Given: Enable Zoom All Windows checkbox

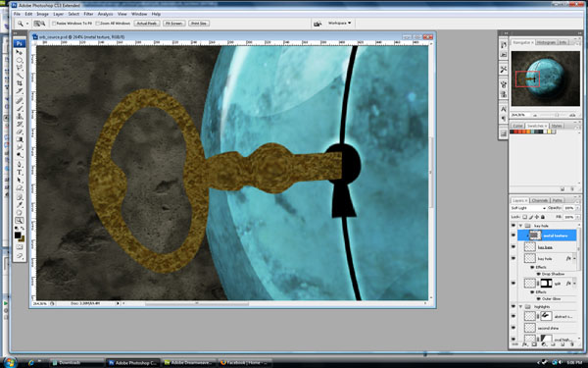Looking at the screenshot, I should tap(97, 24).
